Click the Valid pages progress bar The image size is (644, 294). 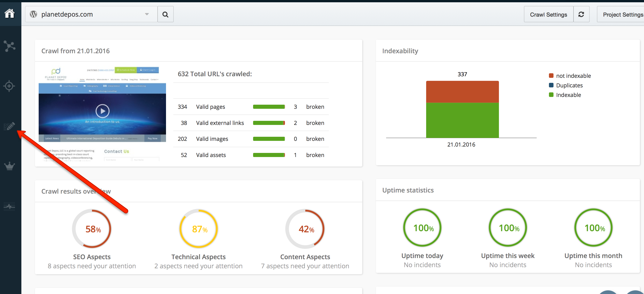269,107
